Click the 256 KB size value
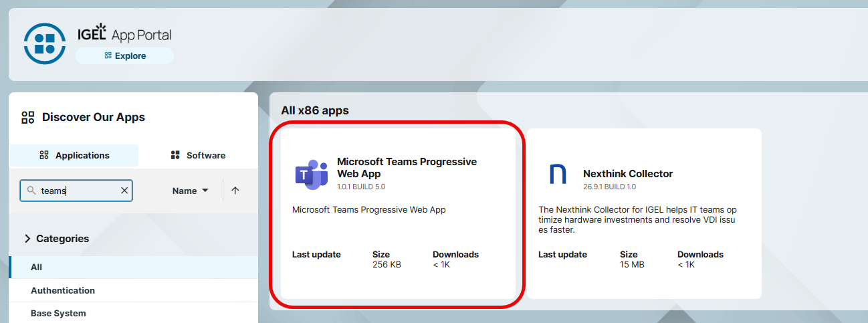868x323 pixels. [x=387, y=265]
